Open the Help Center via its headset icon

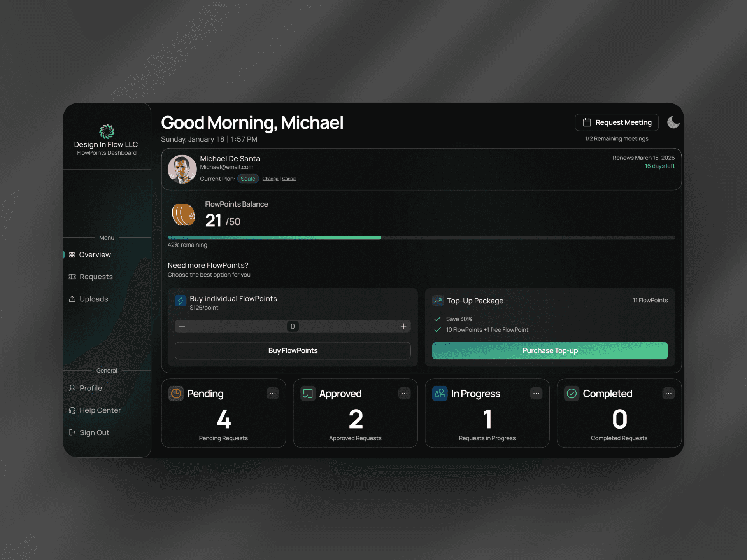(72, 410)
